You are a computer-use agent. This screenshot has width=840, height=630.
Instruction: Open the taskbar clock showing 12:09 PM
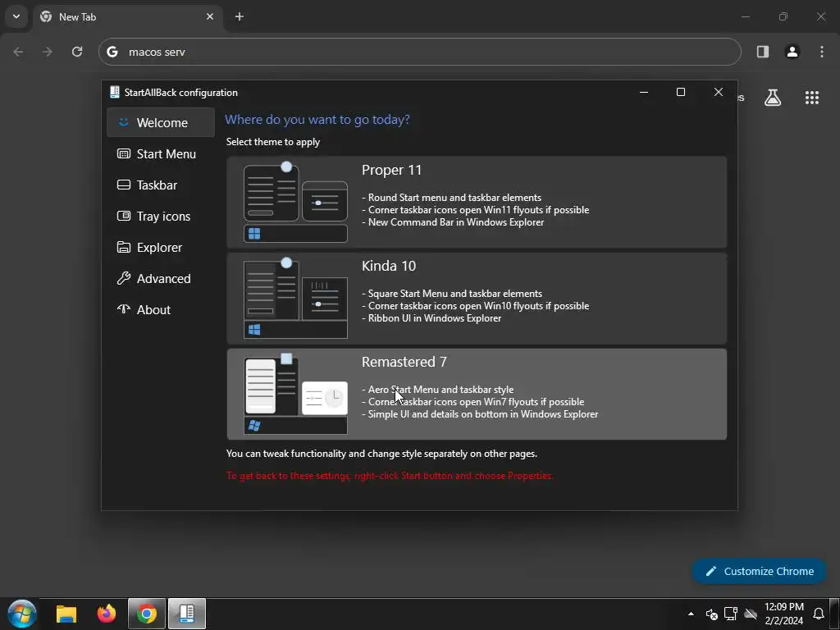[783, 614]
